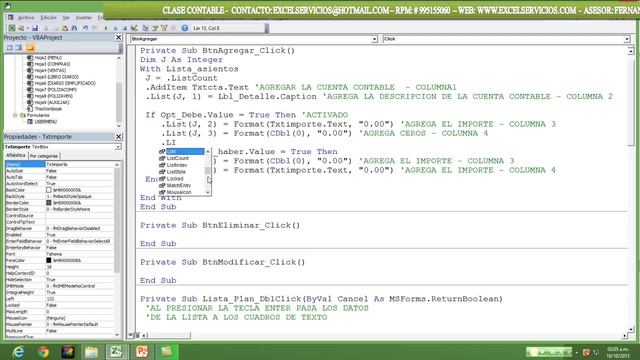This screenshot has height=360, width=640.
Task: Click the code window vertical scrollbar
Action: click(x=631, y=191)
